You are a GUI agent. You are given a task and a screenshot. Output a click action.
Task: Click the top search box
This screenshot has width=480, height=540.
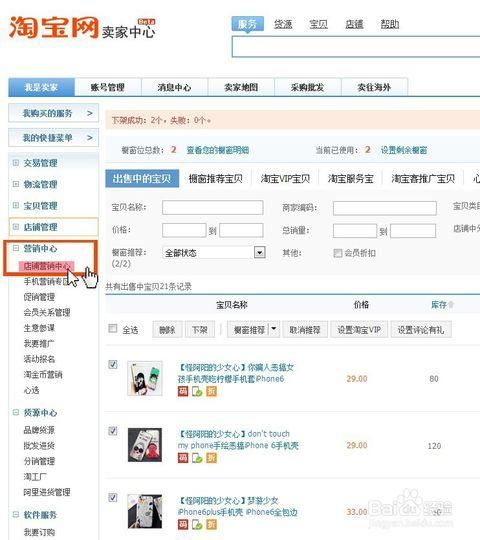pos(356,46)
